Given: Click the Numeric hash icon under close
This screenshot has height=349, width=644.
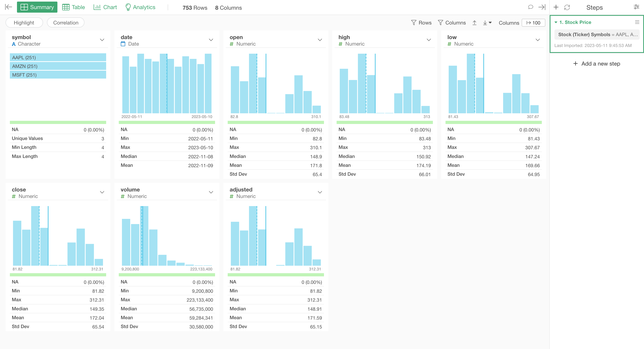Looking at the screenshot, I should (x=14, y=196).
